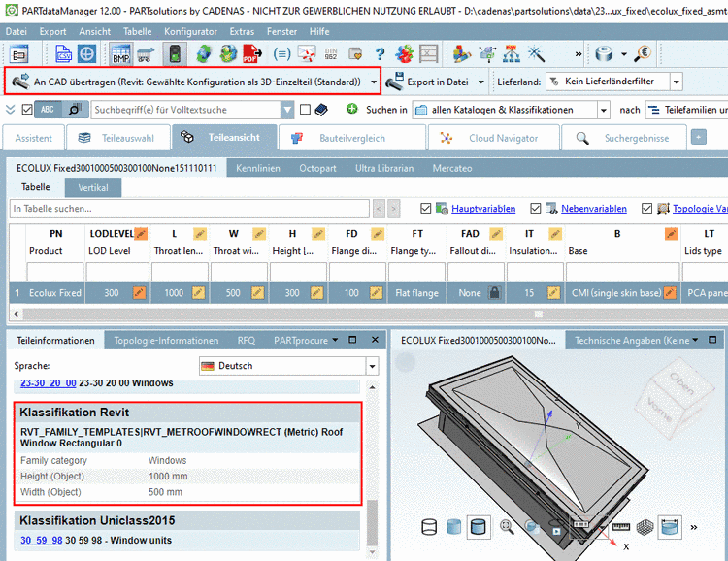Image resolution: width=728 pixels, height=561 pixels.
Task: Select shaded-with-edges display mode in 3D view
Action: tap(479, 527)
